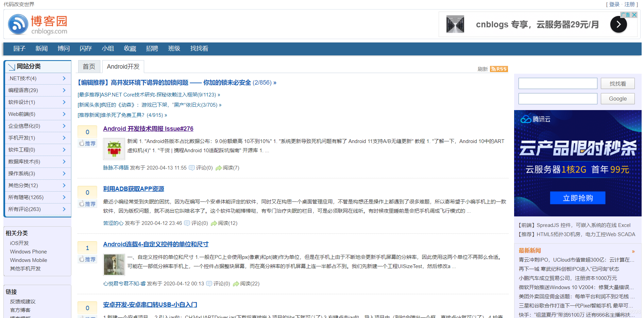Close the top banner advertisement

click(634, 15)
